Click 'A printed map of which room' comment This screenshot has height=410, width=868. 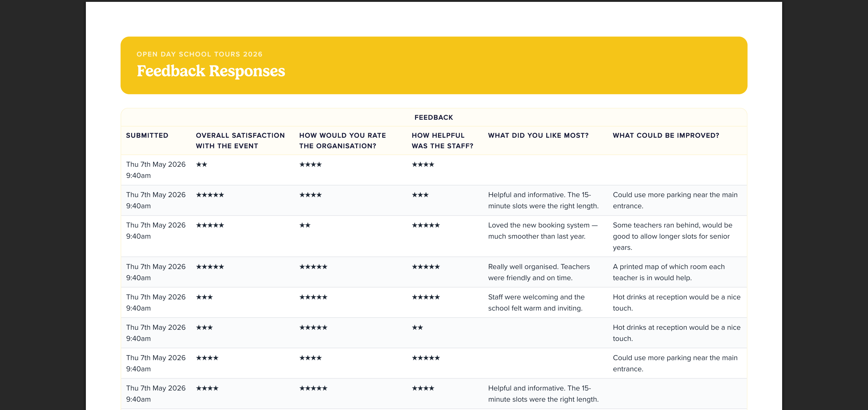pos(669,272)
